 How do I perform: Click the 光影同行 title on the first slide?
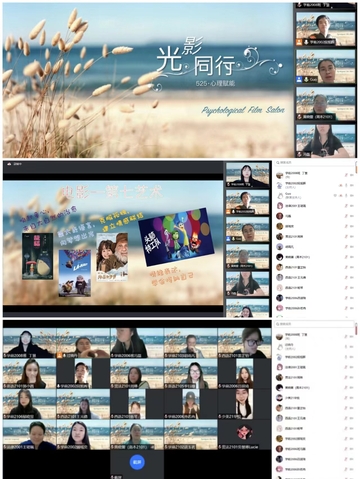(x=196, y=59)
